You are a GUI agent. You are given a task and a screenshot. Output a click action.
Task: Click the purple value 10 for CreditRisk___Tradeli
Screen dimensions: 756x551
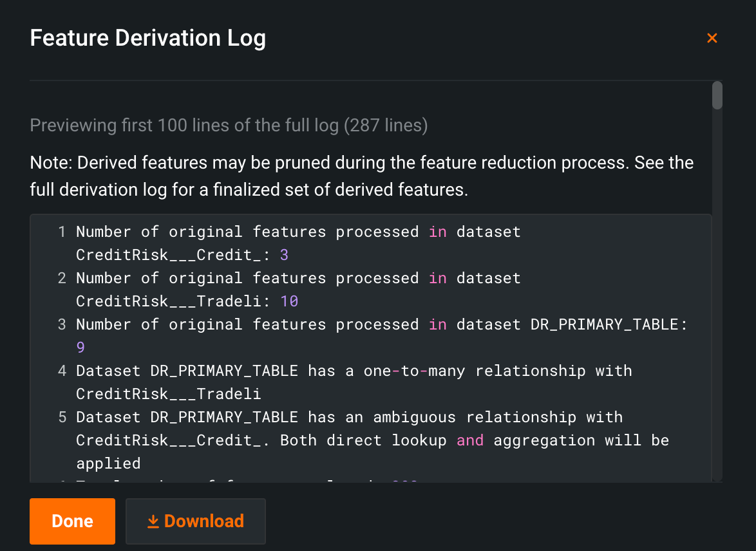point(289,301)
